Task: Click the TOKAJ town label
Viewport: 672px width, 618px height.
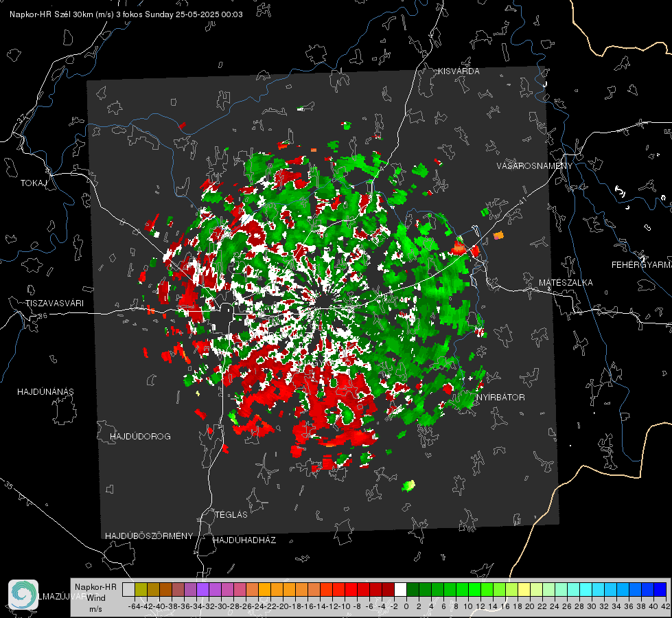Action: click(x=34, y=183)
